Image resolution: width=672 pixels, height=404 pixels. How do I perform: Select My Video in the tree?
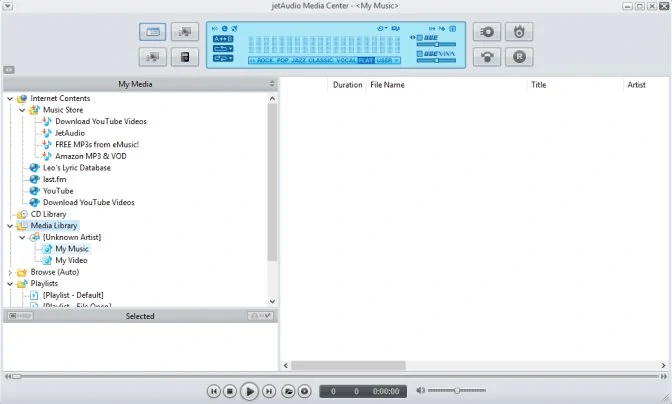(x=71, y=260)
